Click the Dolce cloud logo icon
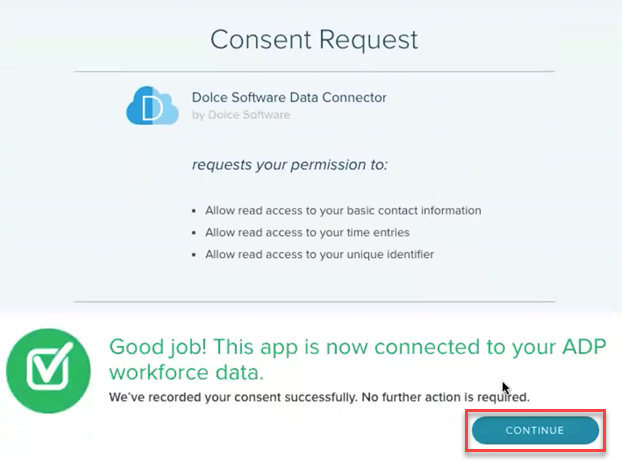 coord(152,106)
